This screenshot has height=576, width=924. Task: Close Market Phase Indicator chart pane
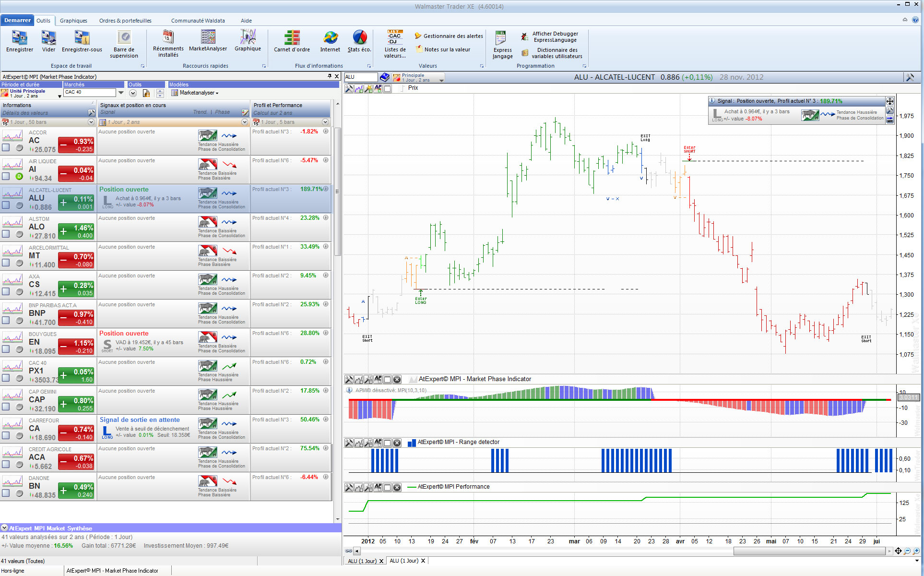[x=397, y=379]
